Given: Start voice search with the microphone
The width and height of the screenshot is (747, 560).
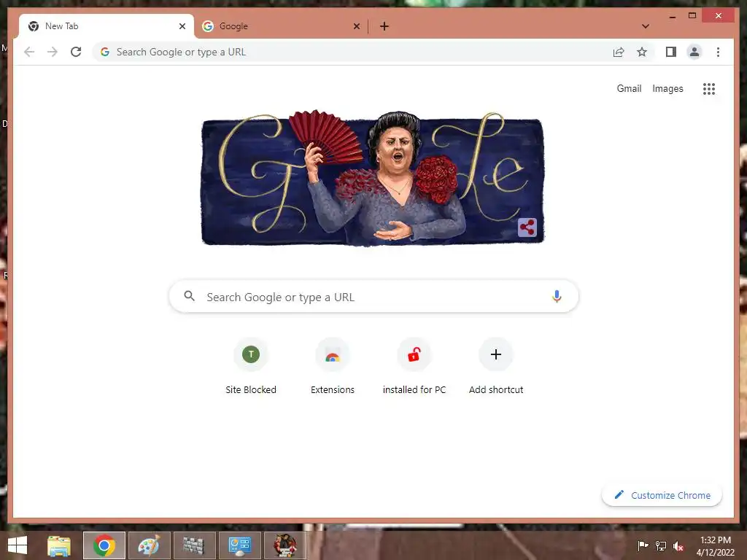Looking at the screenshot, I should click(x=557, y=297).
